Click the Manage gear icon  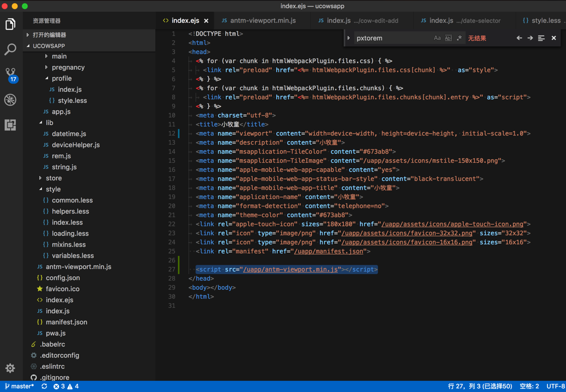(10, 368)
